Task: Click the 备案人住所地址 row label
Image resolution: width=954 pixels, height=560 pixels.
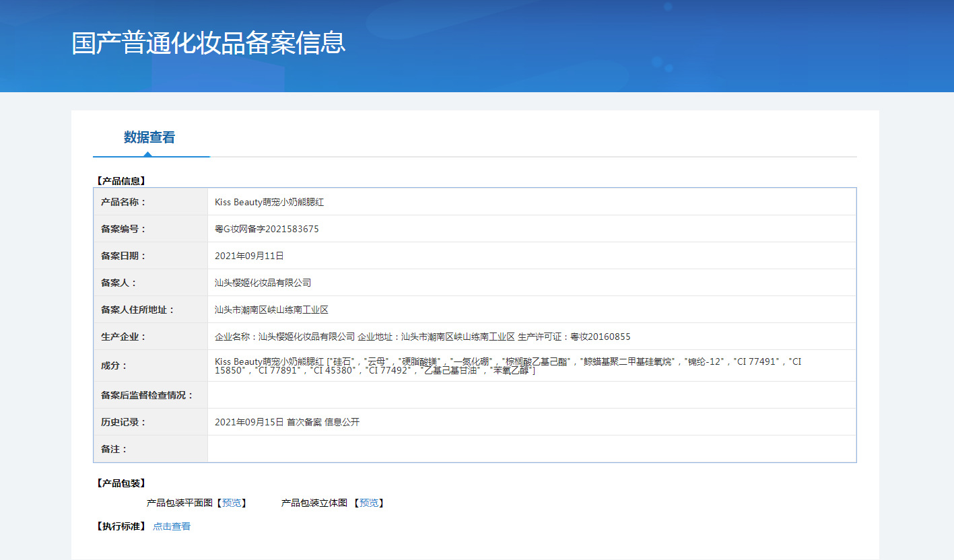Action: tap(137, 310)
